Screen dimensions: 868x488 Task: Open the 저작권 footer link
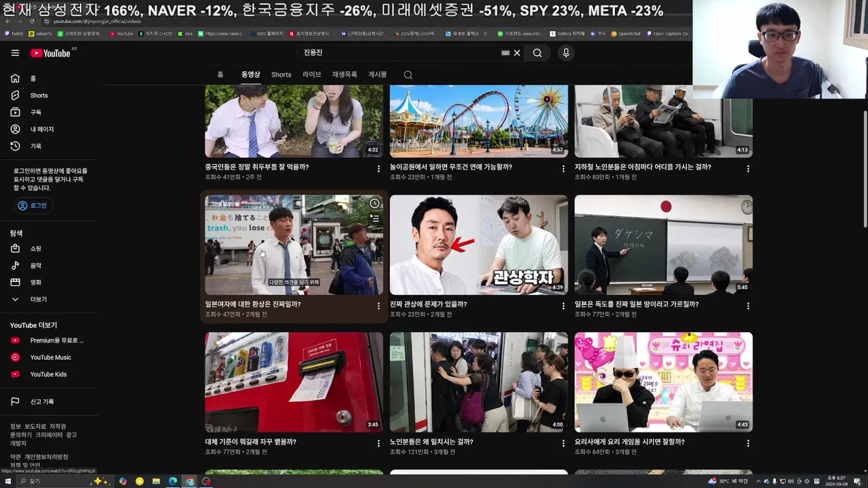58,426
